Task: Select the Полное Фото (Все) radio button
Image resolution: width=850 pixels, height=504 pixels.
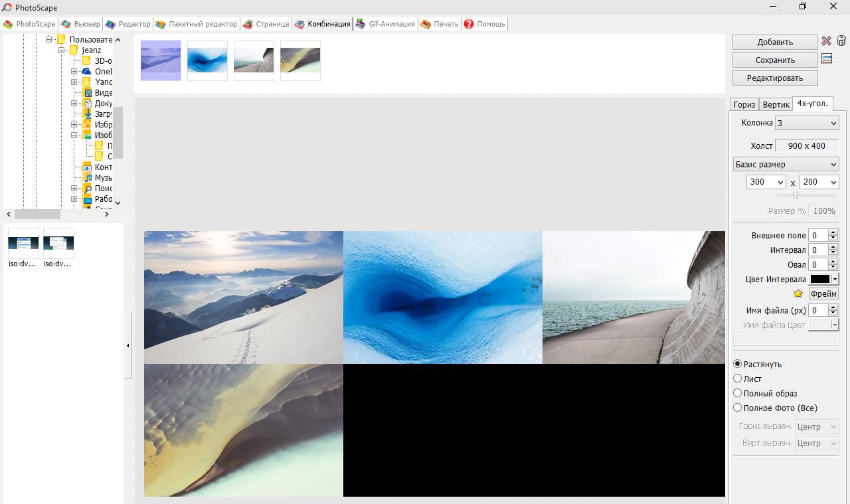Action: pyautogui.click(x=737, y=408)
